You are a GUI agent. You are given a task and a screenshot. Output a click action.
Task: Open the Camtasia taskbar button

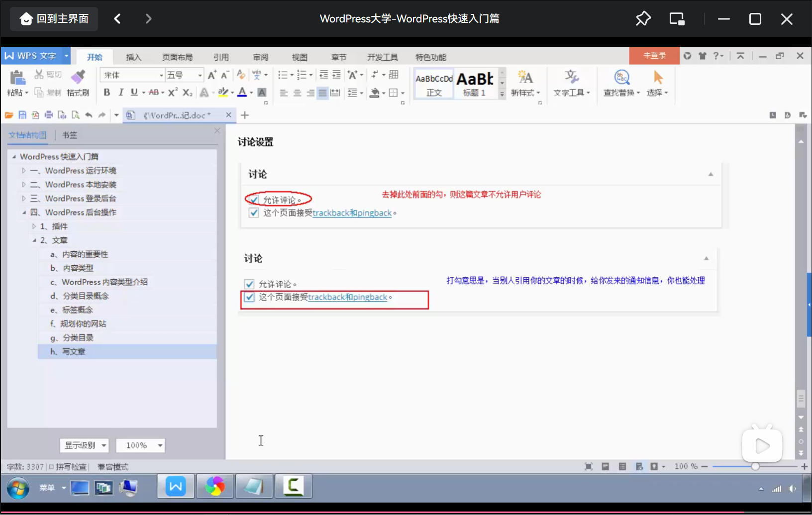(294, 486)
